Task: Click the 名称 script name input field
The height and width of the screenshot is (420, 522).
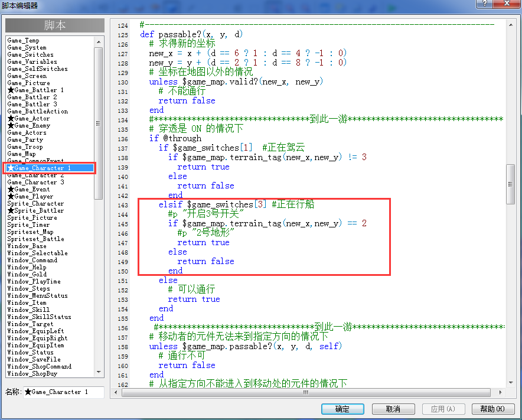Action: [x=64, y=392]
